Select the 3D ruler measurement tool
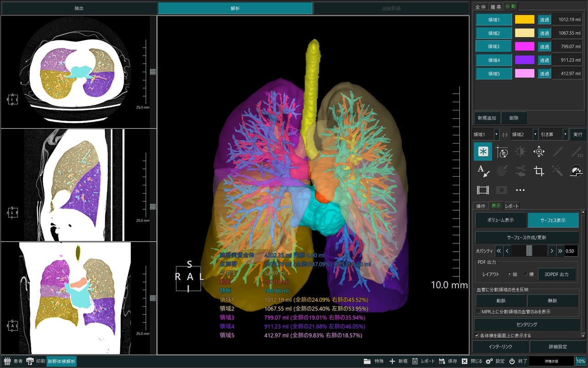This screenshot has width=588, height=368. point(576,151)
